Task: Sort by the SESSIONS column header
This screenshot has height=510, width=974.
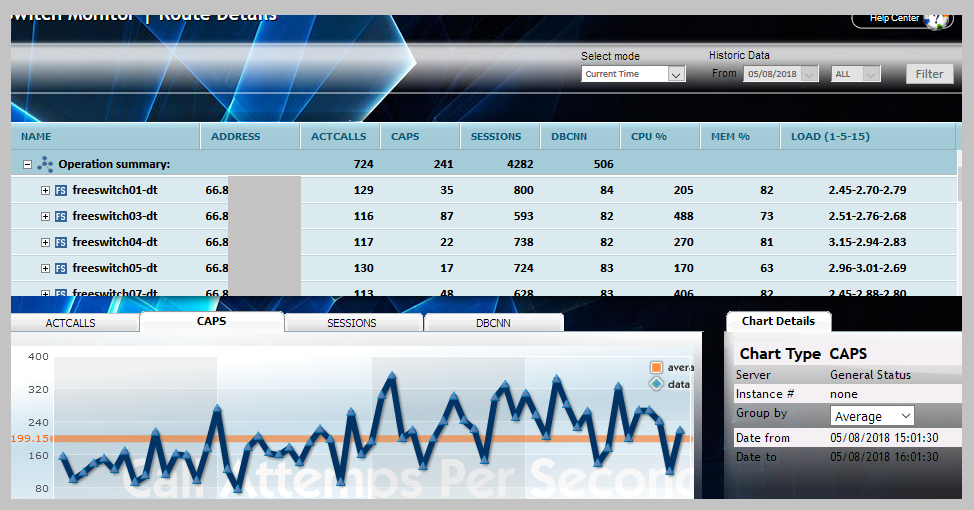Action: point(500,137)
